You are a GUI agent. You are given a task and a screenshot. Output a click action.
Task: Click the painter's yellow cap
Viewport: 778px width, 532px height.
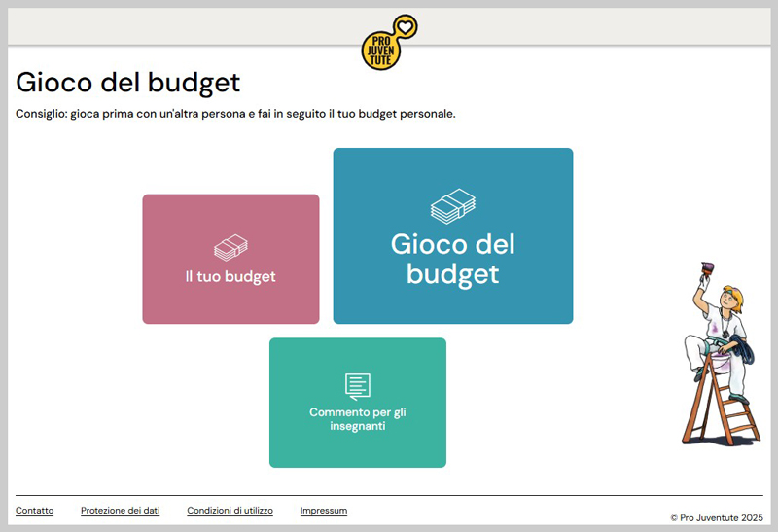coord(732,293)
